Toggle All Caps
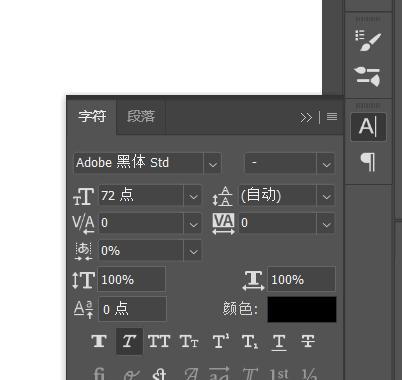Viewport: 402px width, 380px height. pos(159,341)
